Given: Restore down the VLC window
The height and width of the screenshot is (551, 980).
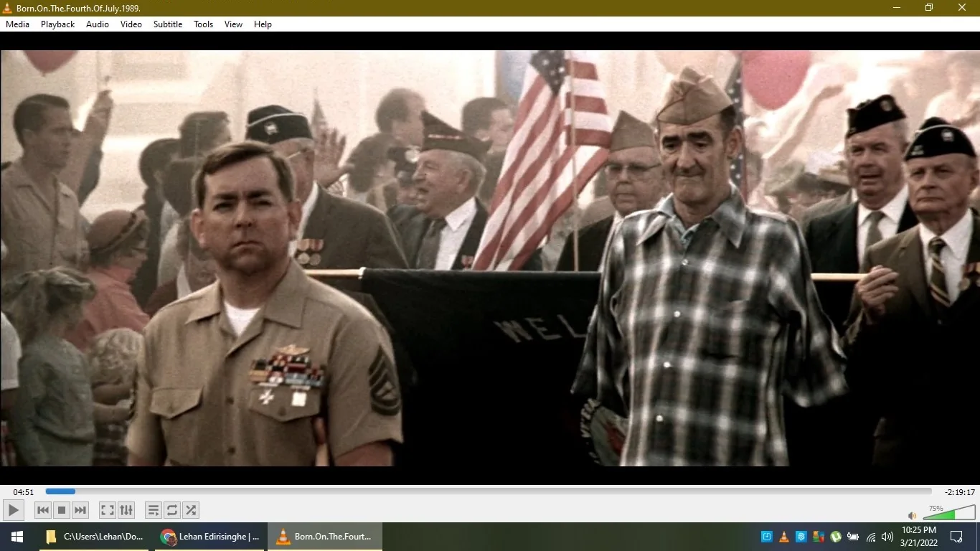Looking at the screenshot, I should pyautogui.click(x=929, y=8).
